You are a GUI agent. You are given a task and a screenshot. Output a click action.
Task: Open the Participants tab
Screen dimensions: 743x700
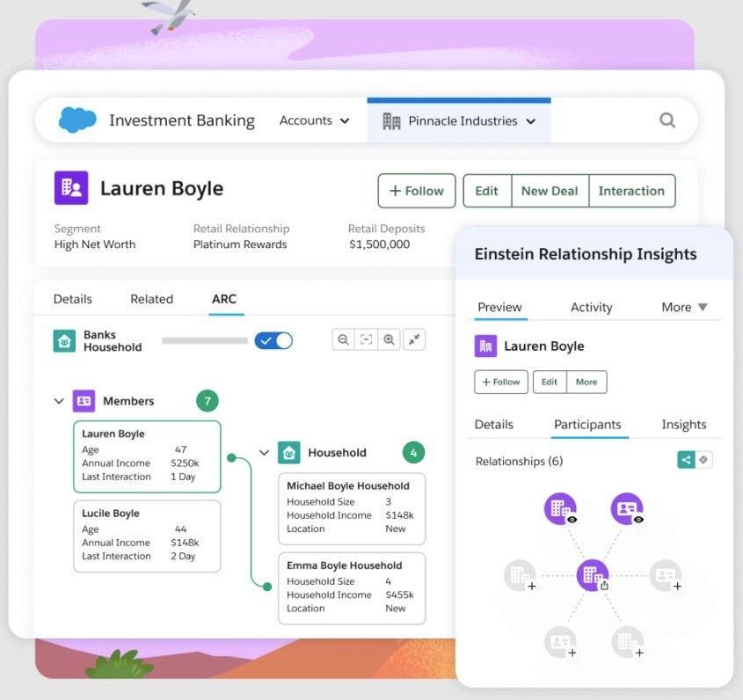click(x=587, y=425)
